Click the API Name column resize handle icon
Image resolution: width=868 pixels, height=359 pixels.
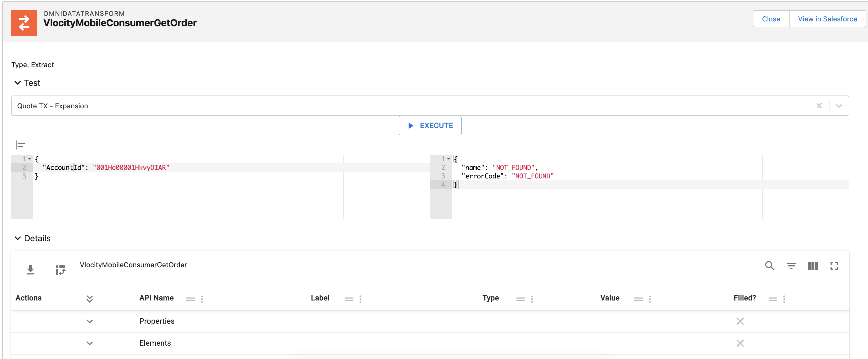click(191, 299)
